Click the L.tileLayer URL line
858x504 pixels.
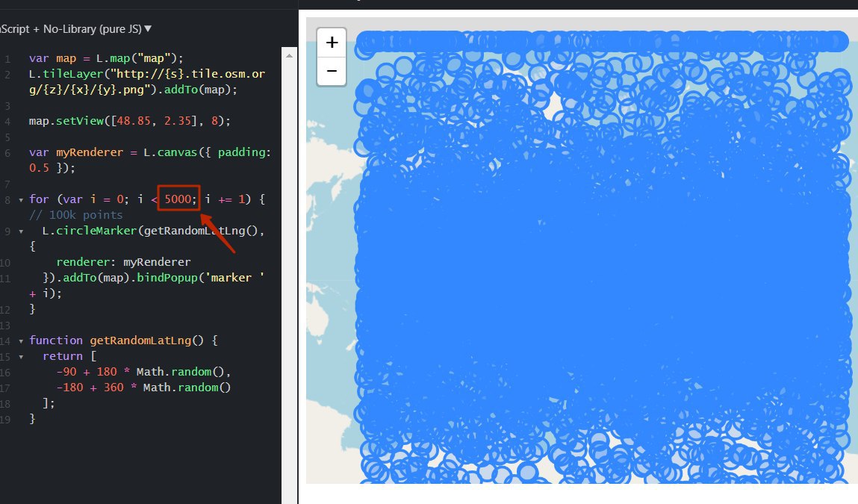146,81
